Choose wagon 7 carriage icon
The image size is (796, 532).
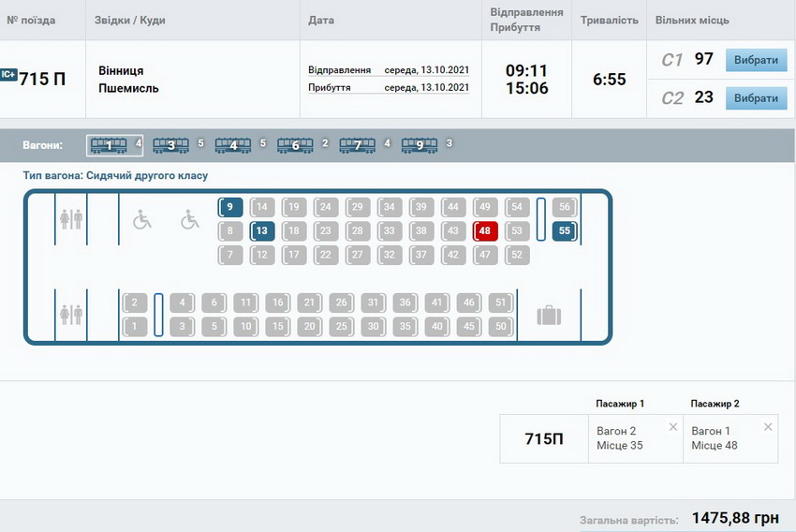coord(357,145)
